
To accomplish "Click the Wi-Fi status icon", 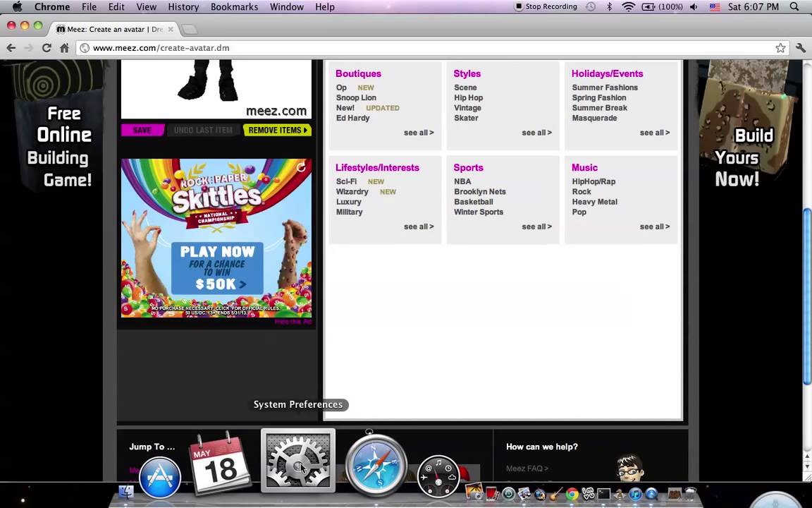I will (x=628, y=7).
